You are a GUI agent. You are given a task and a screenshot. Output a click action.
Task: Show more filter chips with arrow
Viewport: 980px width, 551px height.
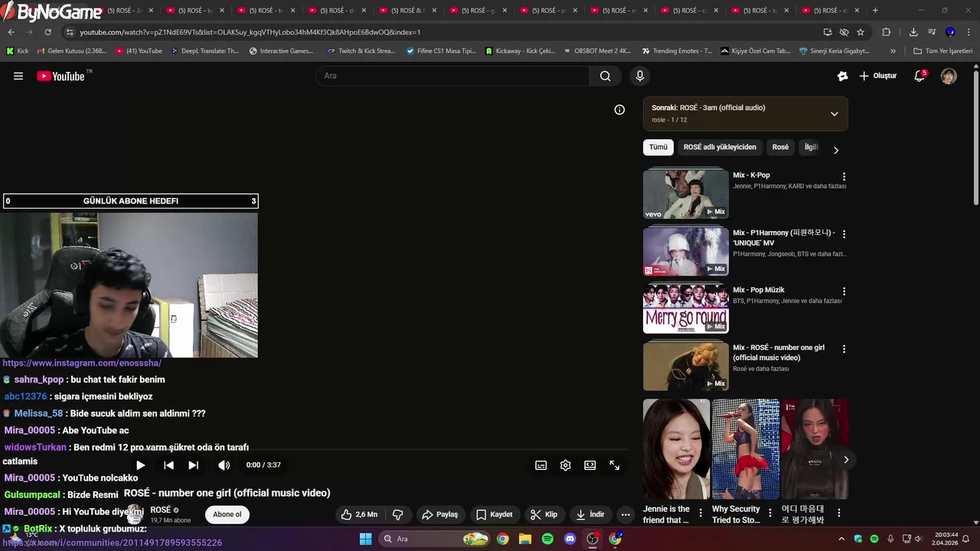836,150
